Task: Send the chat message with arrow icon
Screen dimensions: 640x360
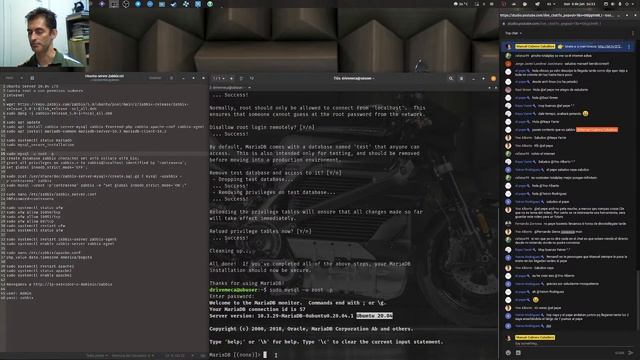Action: point(631,353)
